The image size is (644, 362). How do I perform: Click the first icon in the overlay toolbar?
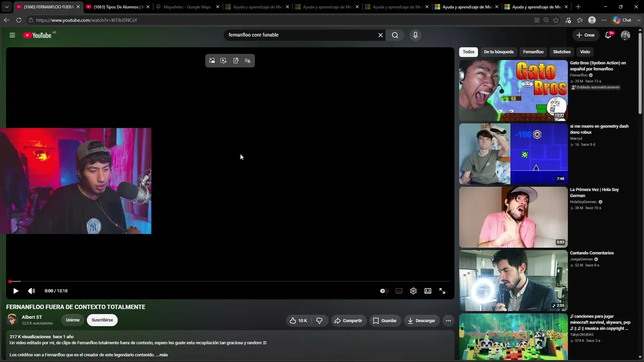click(x=212, y=61)
